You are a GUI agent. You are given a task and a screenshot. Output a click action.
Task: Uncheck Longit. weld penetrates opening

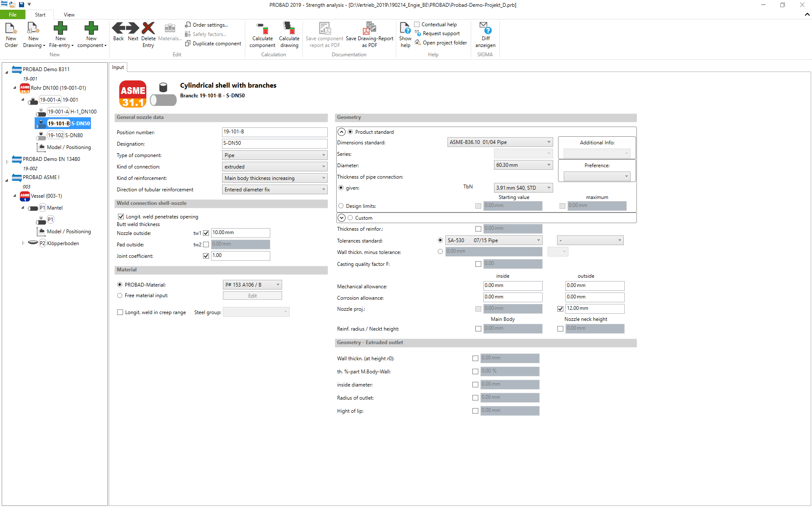[x=121, y=217]
